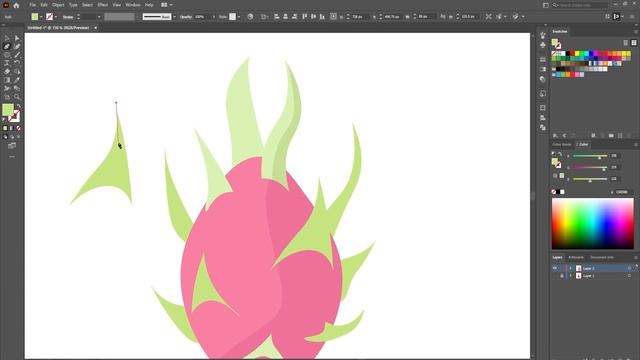Viewport: 640px width, 360px height.
Task: Switch to the Document Info tab
Action: pos(602,258)
